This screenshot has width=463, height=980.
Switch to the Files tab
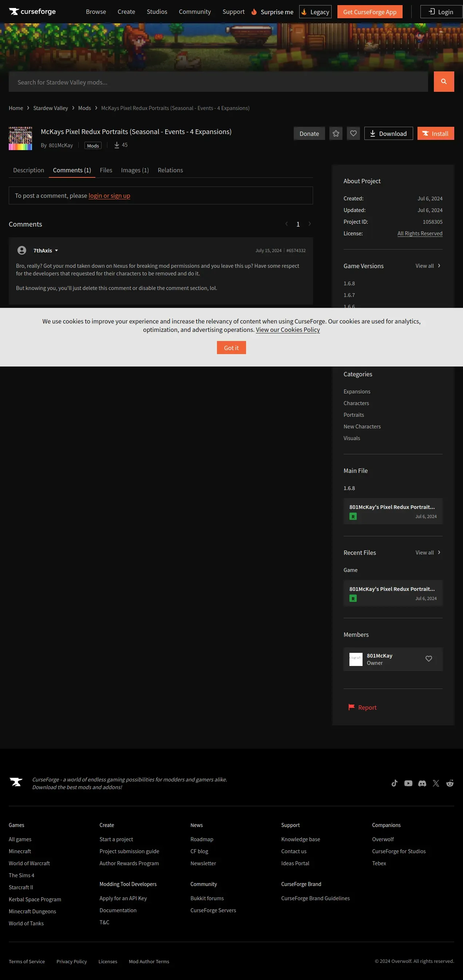tap(106, 170)
